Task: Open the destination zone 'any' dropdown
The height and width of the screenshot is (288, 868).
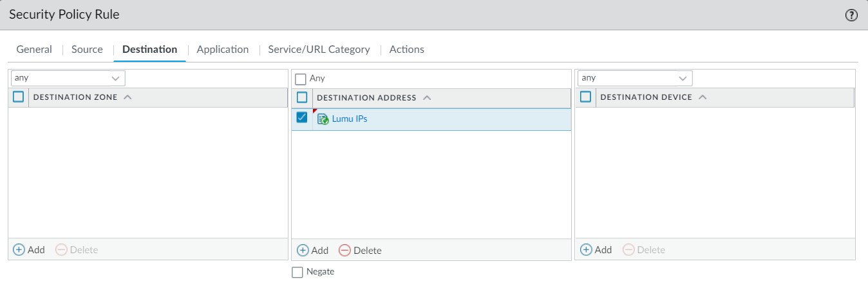Action: click(68, 78)
